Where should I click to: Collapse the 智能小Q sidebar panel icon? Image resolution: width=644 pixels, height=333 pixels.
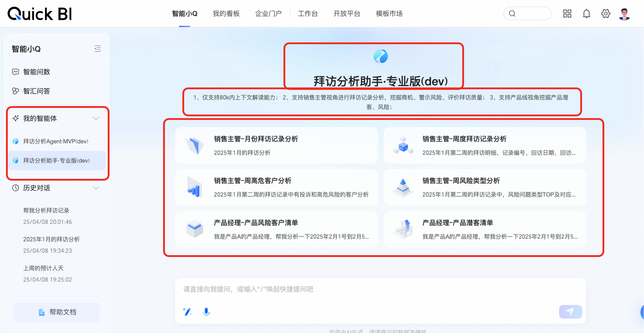[x=98, y=49]
